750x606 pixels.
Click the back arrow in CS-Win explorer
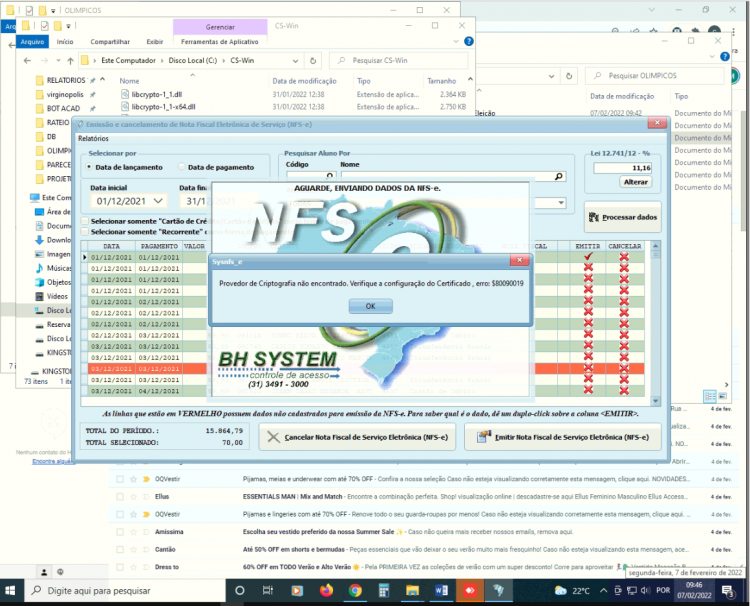click(x=27, y=61)
